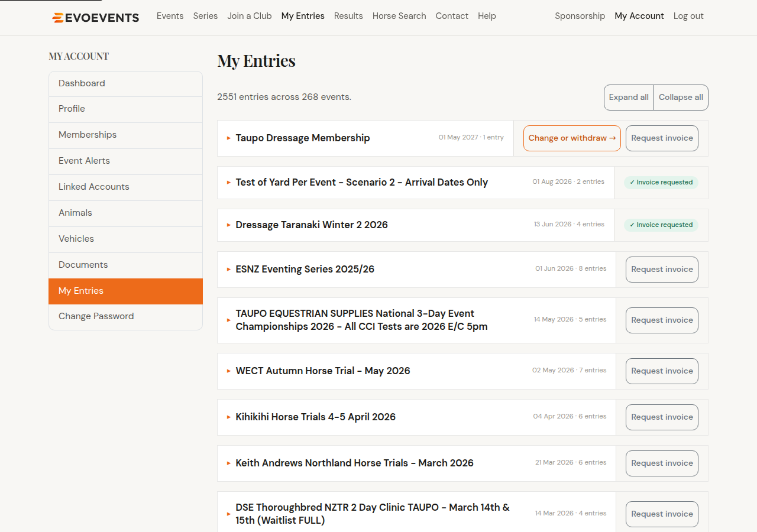Open Change Password in sidebar

[x=125, y=317]
